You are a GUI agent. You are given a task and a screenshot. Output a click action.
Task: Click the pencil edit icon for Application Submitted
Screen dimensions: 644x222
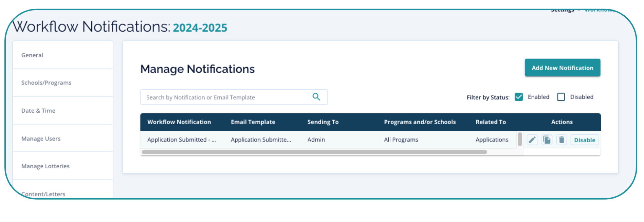[x=532, y=140]
